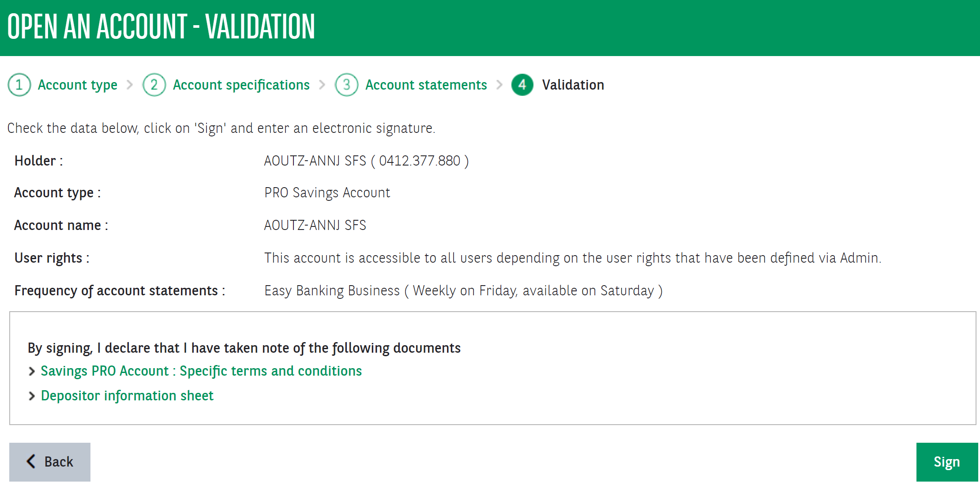Open Savings PRO Account specific terms link
980x486 pixels.
[201, 371]
